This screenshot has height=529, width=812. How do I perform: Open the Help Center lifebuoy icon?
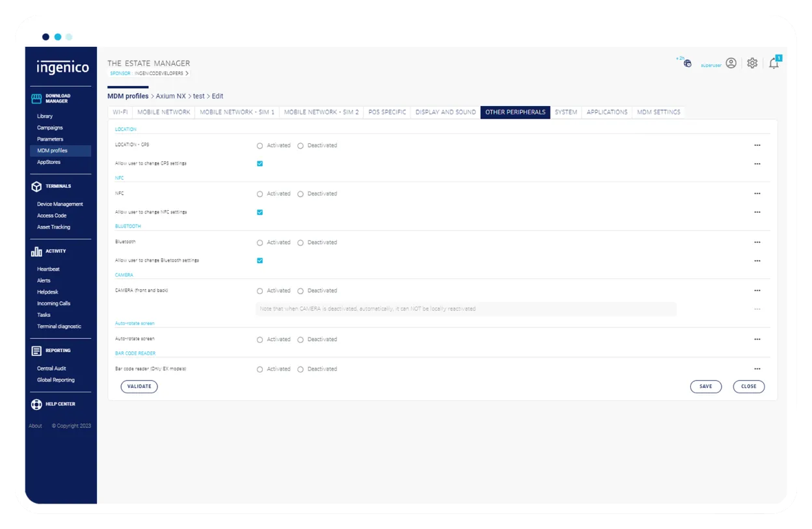coord(36,404)
